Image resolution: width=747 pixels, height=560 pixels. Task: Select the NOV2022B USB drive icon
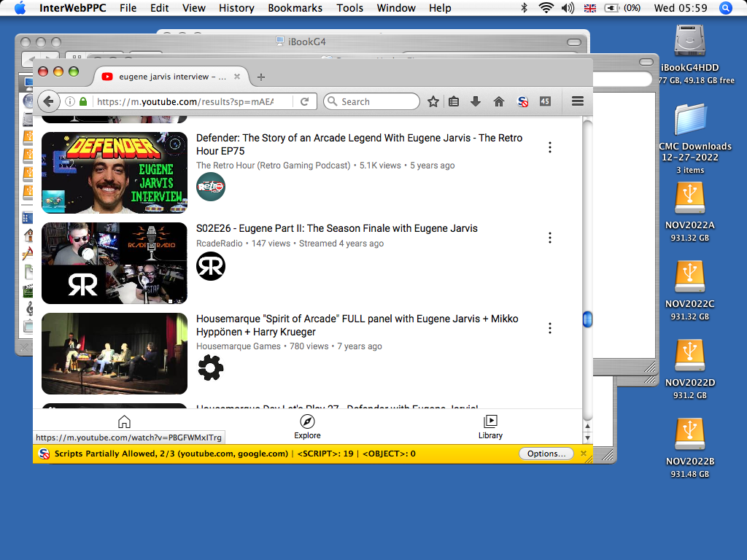[689, 435]
